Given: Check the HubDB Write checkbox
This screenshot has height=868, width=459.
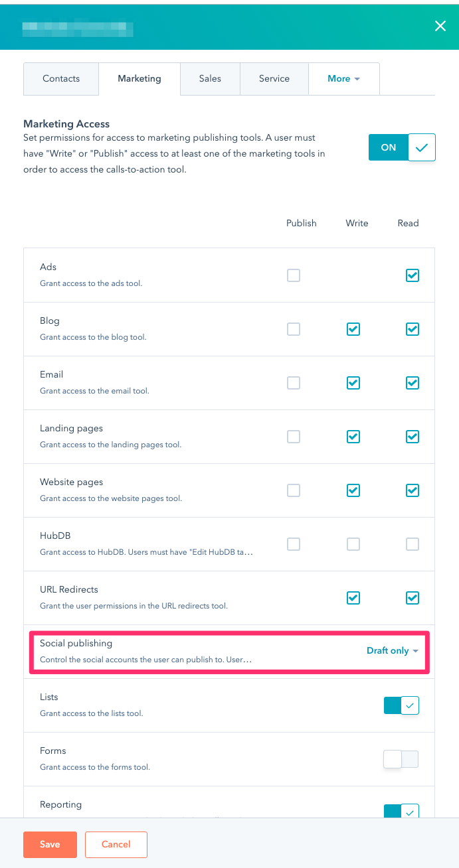Looking at the screenshot, I should click(353, 544).
